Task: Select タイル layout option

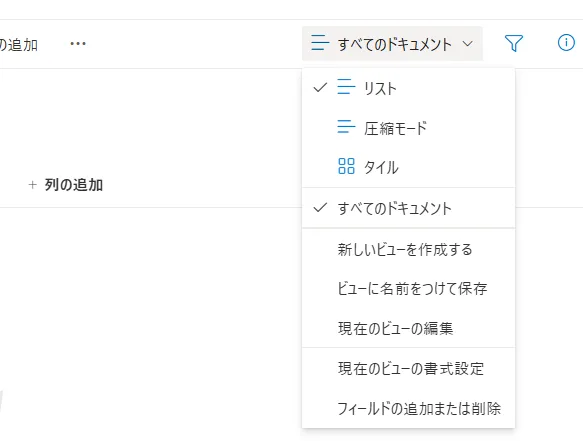Action: point(408,167)
